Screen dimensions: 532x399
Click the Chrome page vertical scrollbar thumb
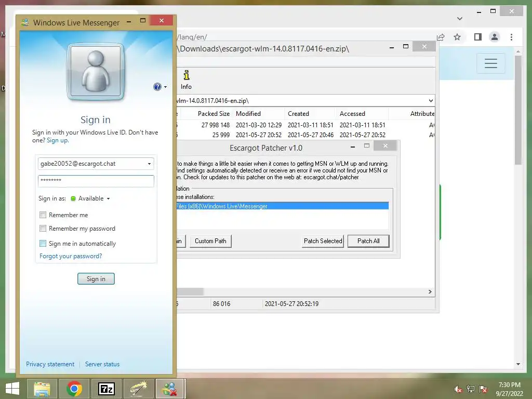pos(518,110)
